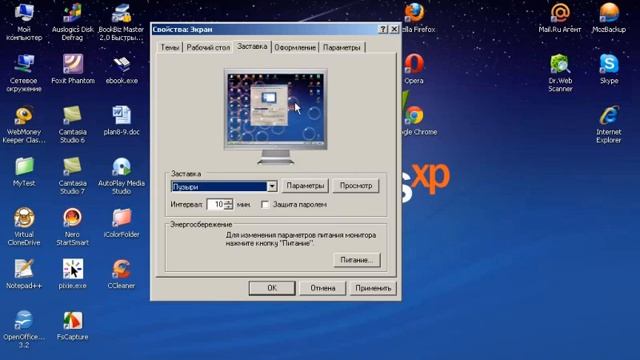Switch to the Параметры tab
Viewport: 640px width, 360px height.
pos(342,47)
